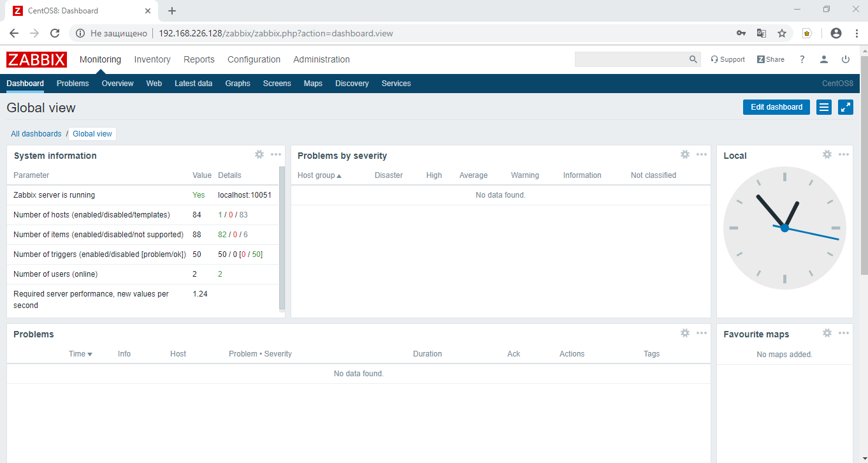Click the '1.24' performance value

200,294
